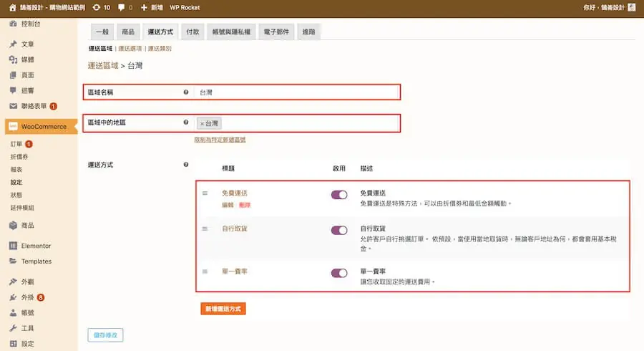Select the 運送方式 tab
This screenshot has width=644, height=351.
pyautogui.click(x=160, y=32)
